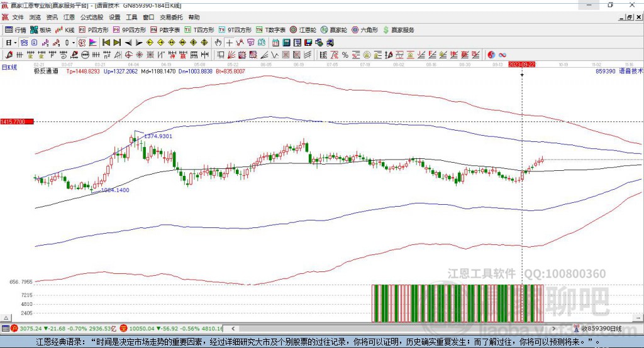Open the 赢家轮 wheel tool

coord(334,30)
